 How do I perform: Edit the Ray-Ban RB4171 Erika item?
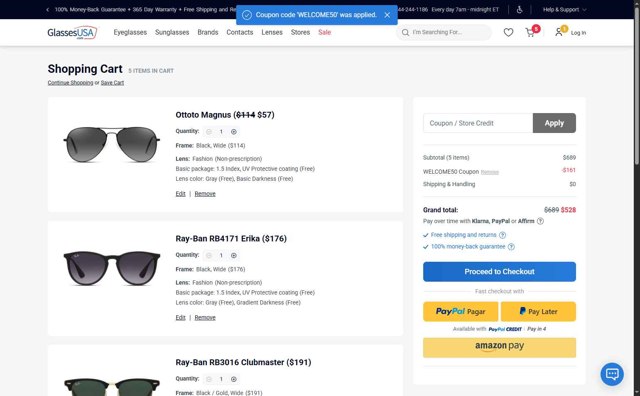180,317
